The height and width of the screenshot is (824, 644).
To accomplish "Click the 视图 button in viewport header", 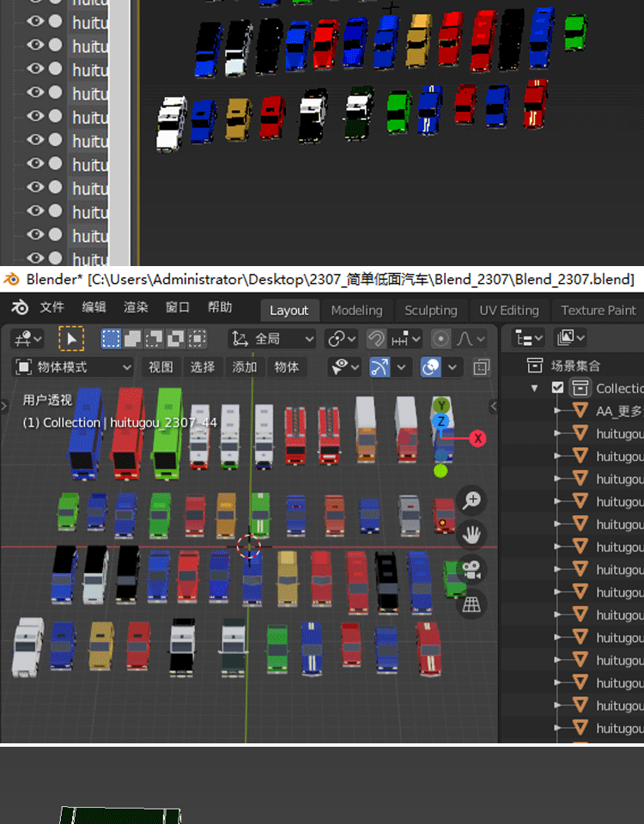I will (x=161, y=367).
